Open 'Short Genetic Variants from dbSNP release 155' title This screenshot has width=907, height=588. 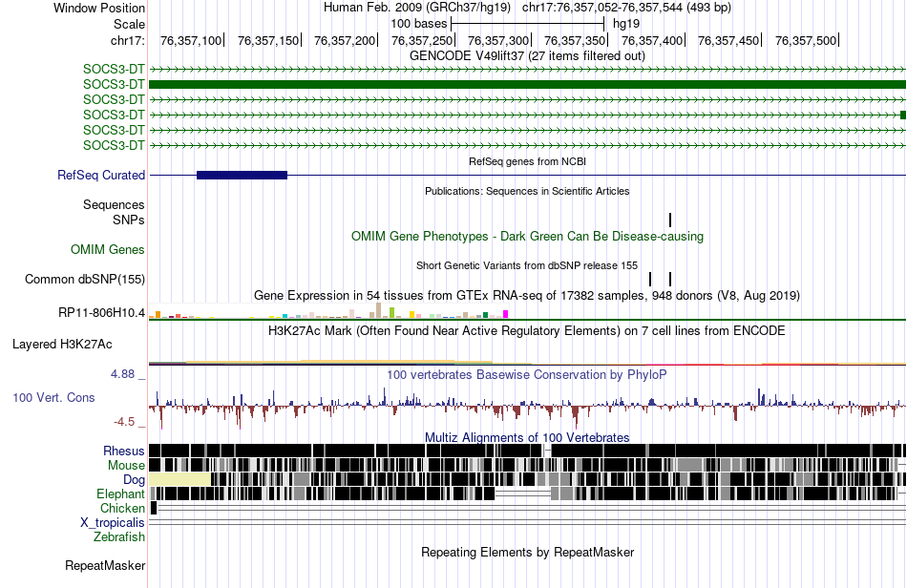coord(527,265)
